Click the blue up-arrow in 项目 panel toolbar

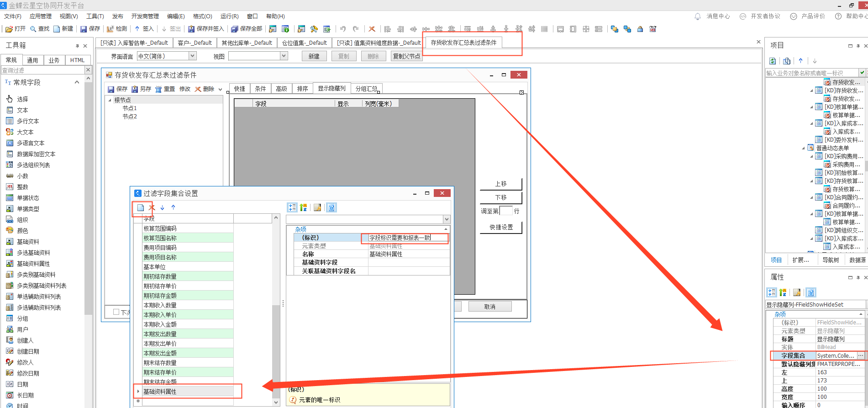[800, 61]
